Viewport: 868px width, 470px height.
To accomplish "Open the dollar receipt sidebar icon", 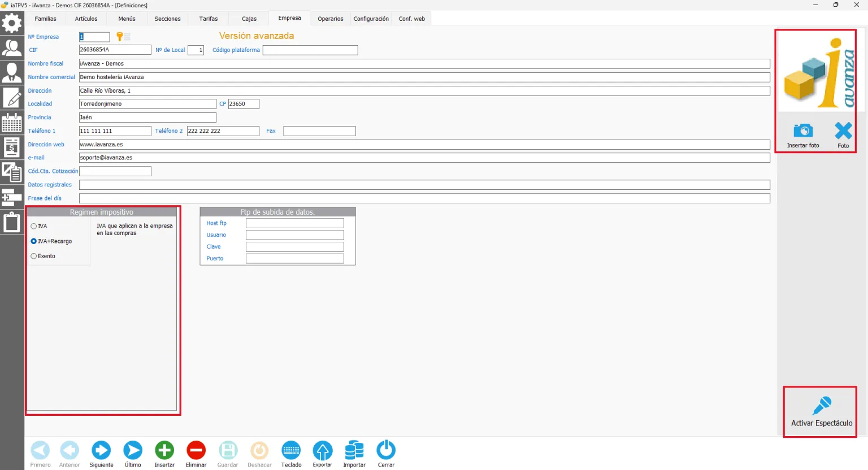I will 12,147.
